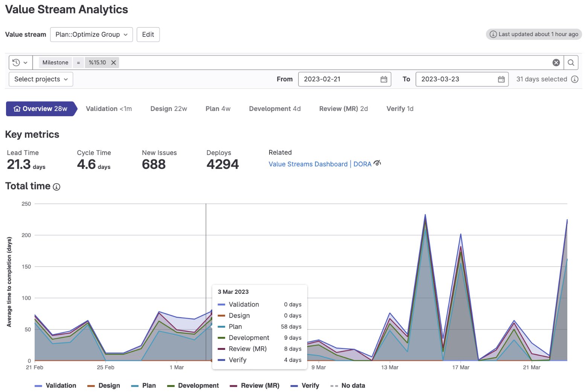The image size is (585, 392).
Task: Remove the %15.10 milestone filter token
Action: pyautogui.click(x=114, y=62)
